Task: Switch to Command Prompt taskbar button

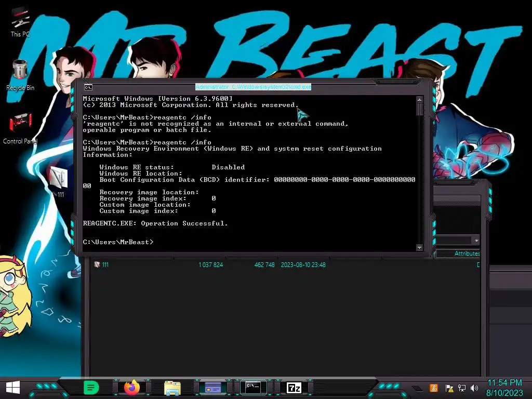Action: (253, 387)
